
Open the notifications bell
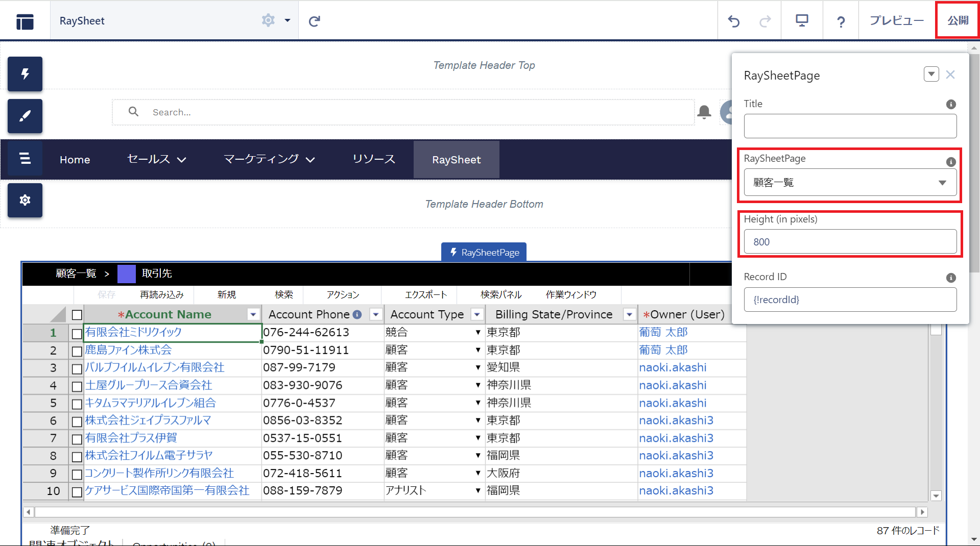pos(704,112)
